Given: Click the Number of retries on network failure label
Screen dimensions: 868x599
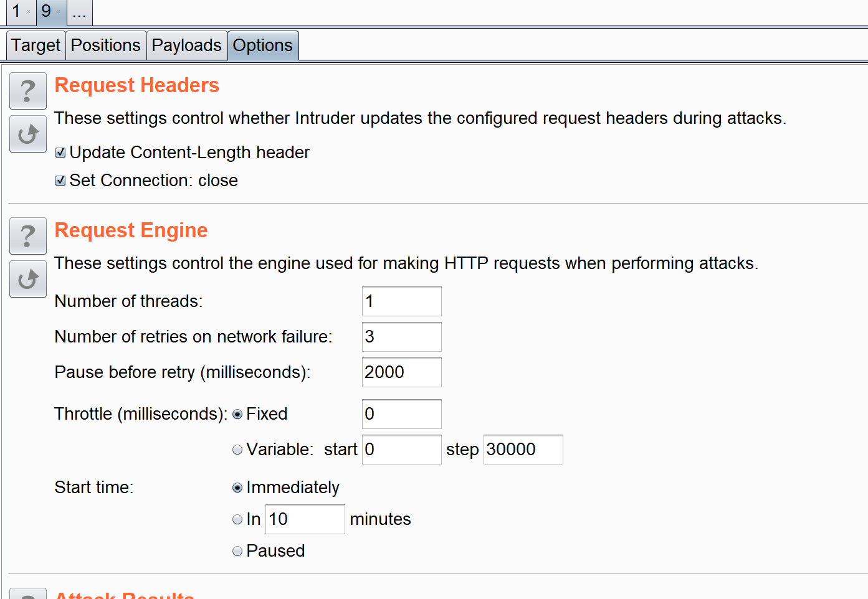Looking at the screenshot, I should click(193, 337).
